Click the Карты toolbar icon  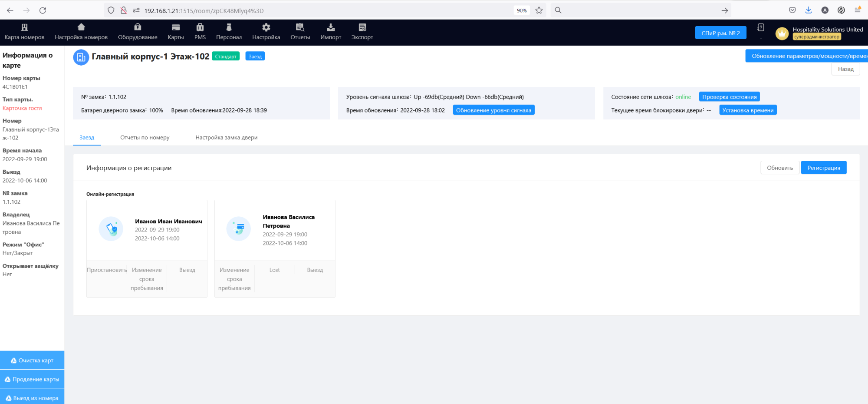(175, 27)
